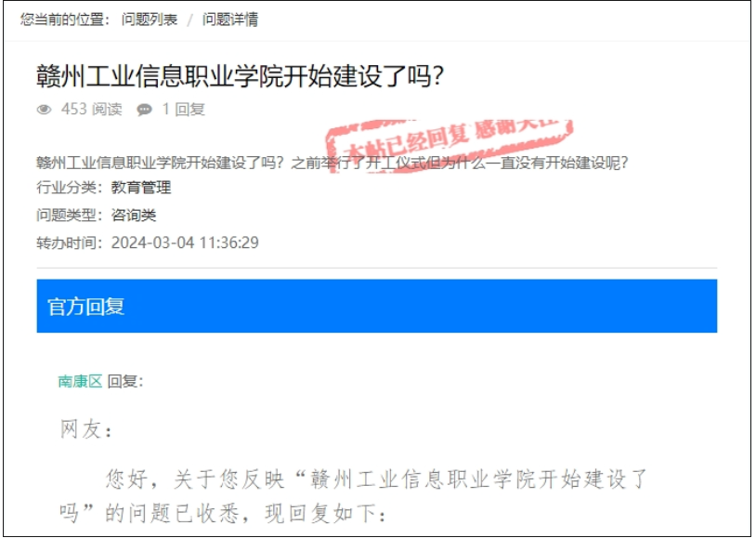This screenshot has height=538, width=756.
Task: Click the 网友: greeting in the reply
Action: [x=85, y=429]
